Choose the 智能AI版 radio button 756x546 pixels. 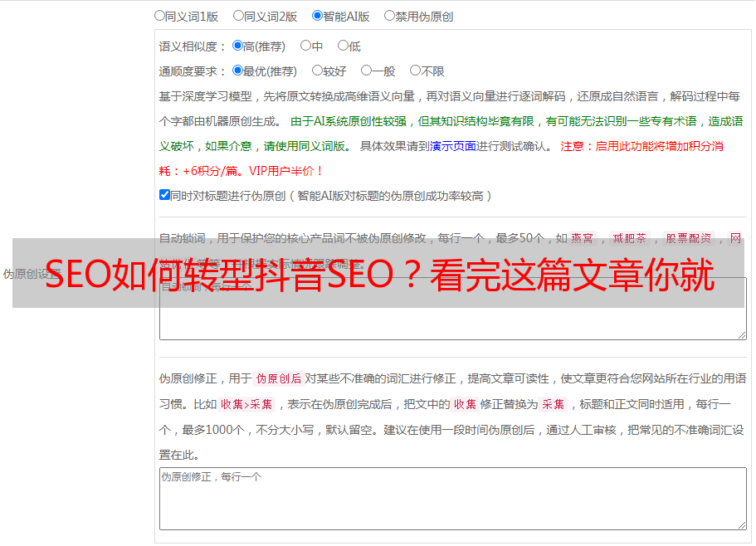point(317,16)
